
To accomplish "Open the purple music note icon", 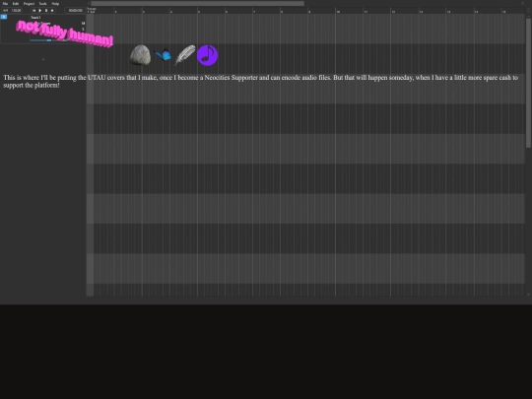I will point(207,55).
